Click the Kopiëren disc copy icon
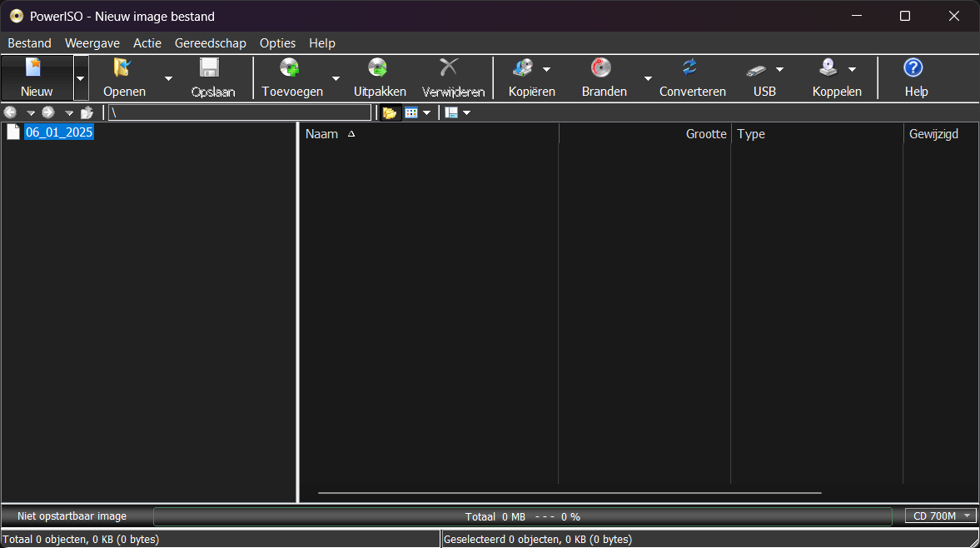The width and height of the screenshot is (980, 548). click(x=523, y=67)
